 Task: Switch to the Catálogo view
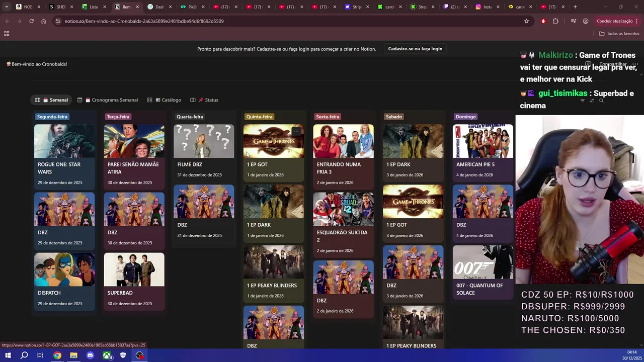164,100
